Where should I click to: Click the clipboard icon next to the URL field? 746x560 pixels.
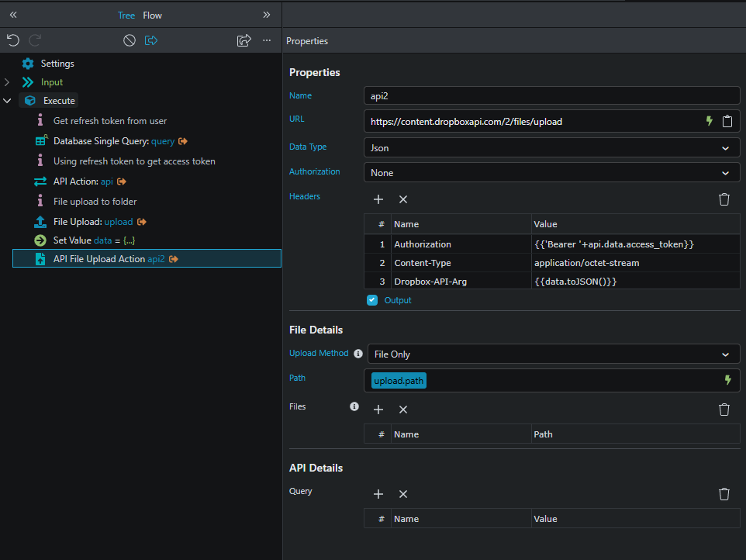click(727, 121)
